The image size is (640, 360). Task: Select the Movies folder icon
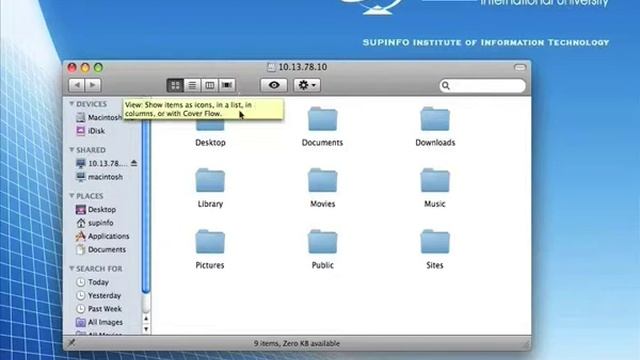(x=322, y=180)
